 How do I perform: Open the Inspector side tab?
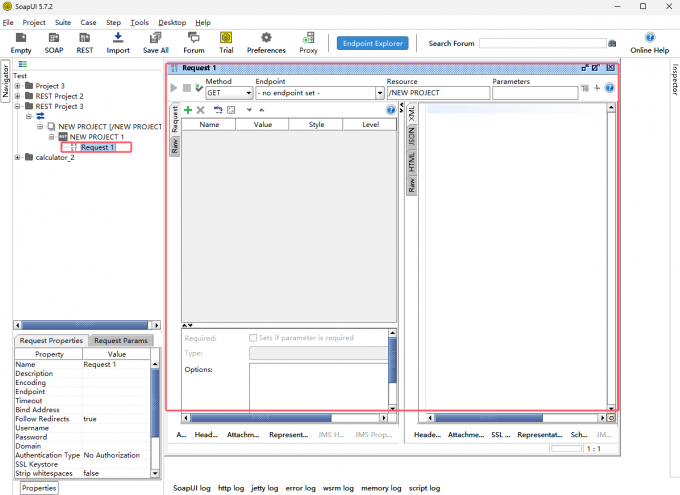point(675,79)
